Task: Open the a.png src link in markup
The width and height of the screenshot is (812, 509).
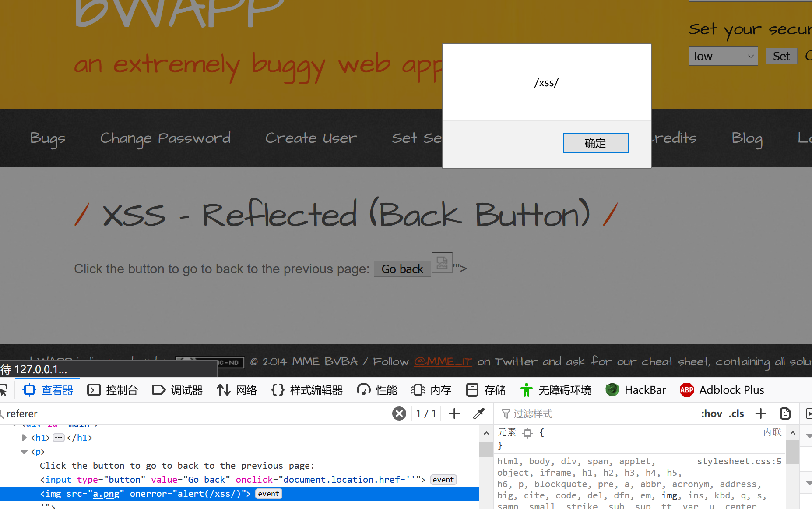Action: (106, 494)
